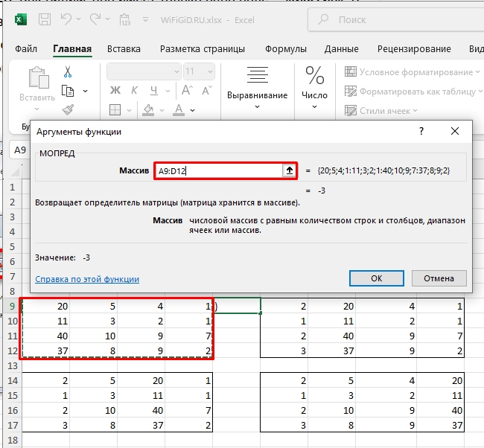Toggle italic К formatting
This screenshot has height=448, width=484.
[x=134, y=90]
